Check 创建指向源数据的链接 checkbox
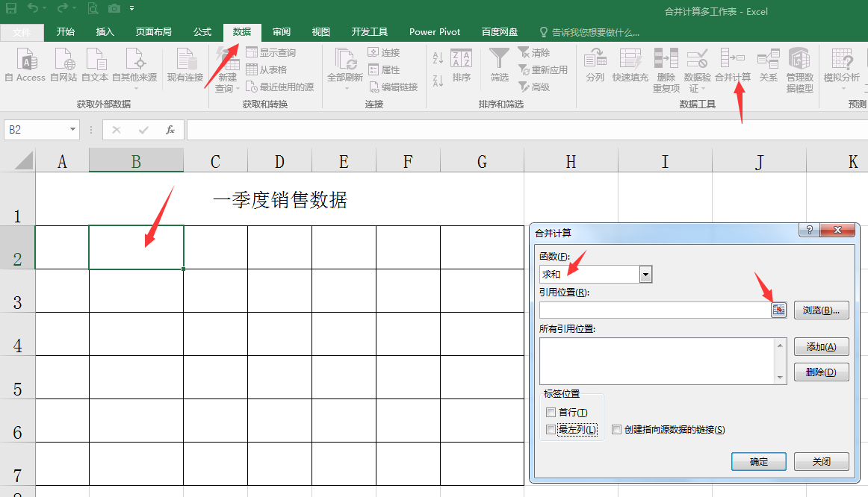Image resolution: width=868 pixels, height=497 pixels. [x=617, y=430]
